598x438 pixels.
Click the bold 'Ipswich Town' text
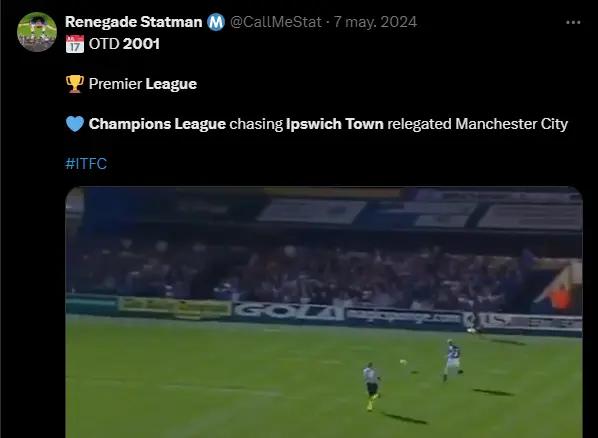tap(334, 124)
